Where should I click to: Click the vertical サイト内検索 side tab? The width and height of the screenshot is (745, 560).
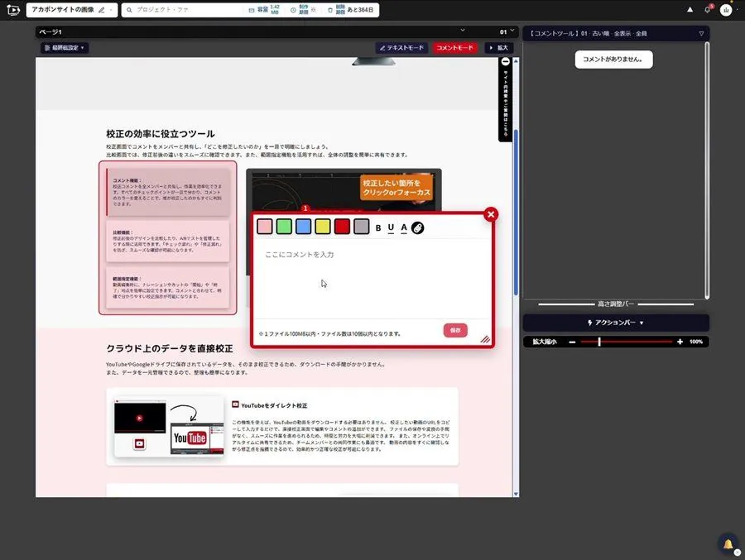point(506,103)
